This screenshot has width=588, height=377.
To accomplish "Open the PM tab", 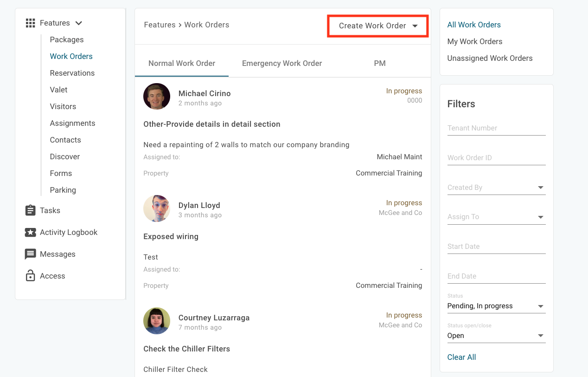I will (x=380, y=63).
